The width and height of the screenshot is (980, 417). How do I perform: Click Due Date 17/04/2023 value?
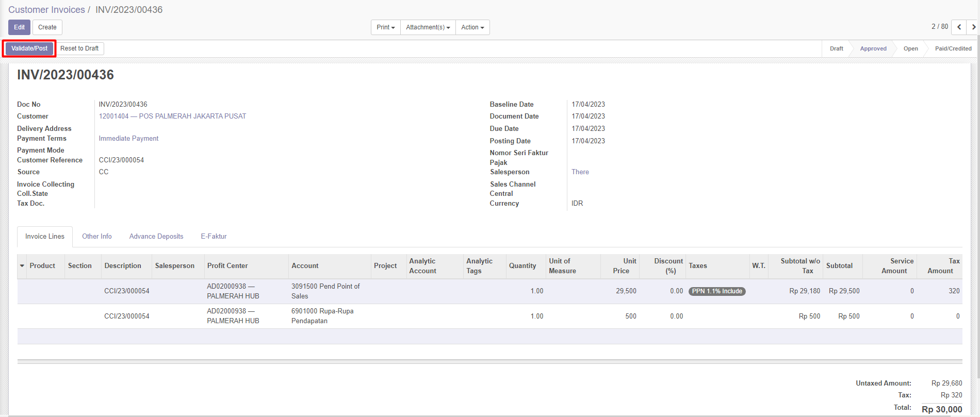(588, 128)
